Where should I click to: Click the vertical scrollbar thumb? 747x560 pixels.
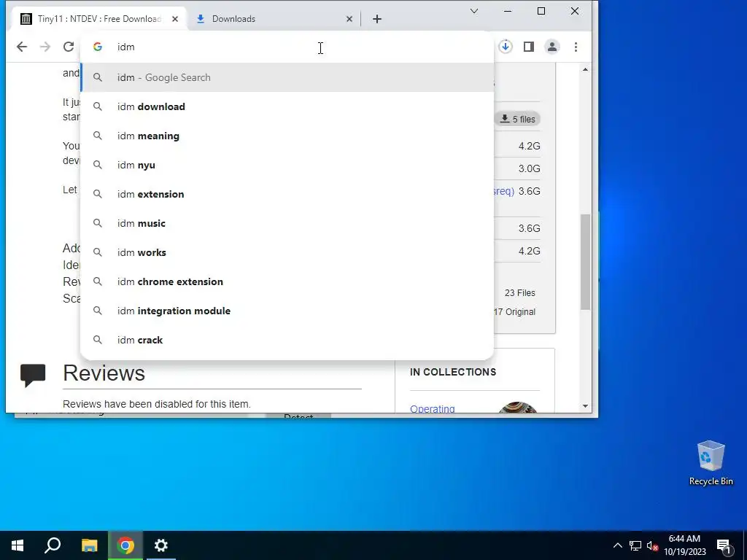coord(586,262)
